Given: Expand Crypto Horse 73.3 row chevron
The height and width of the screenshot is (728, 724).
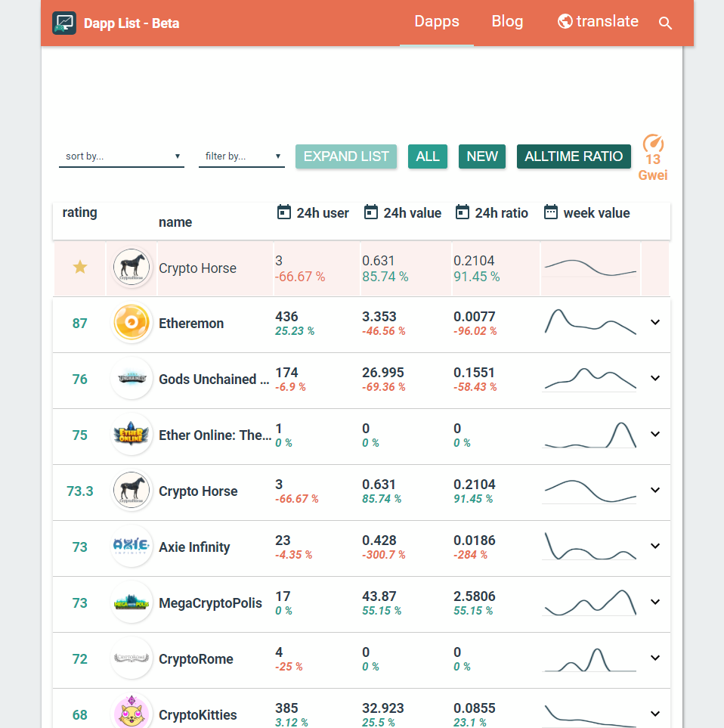Looking at the screenshot, I should tap(655, 491).
